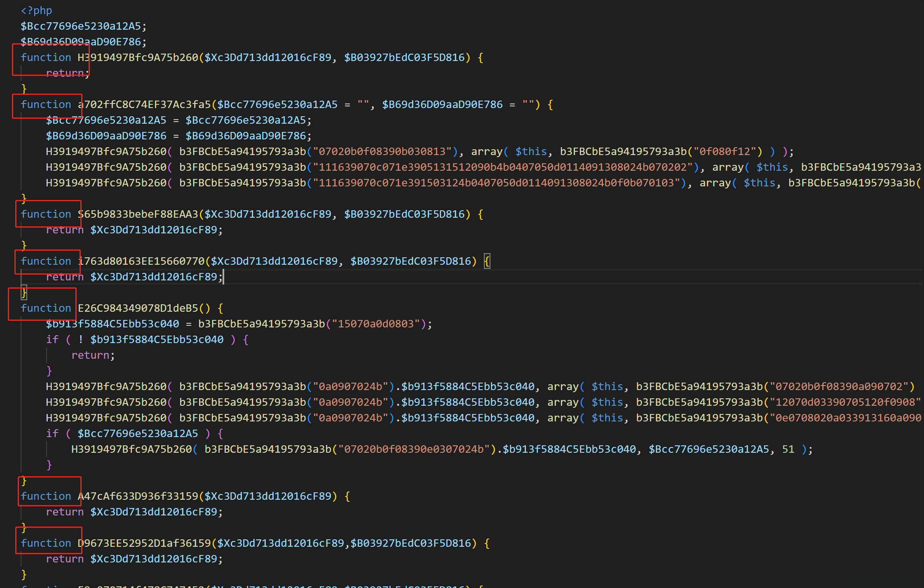Click the string starting "12070d03390705120f0908"
The height and width of the screenshot is (588, 924).
(x=845, y=402)
